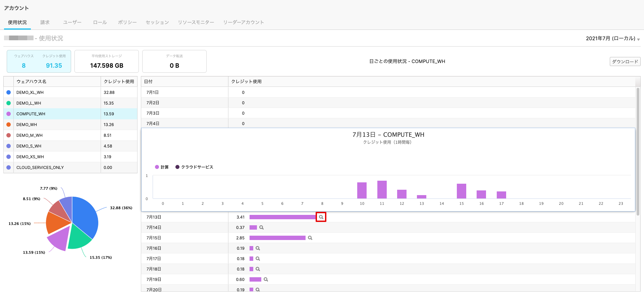644x295 pixels.
Task: Open the リソースモニター tab
Action: [x=196, y=22]
